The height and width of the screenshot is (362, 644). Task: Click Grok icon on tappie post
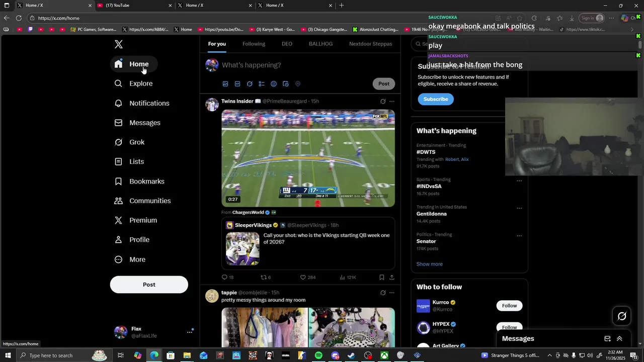(383, 293)
